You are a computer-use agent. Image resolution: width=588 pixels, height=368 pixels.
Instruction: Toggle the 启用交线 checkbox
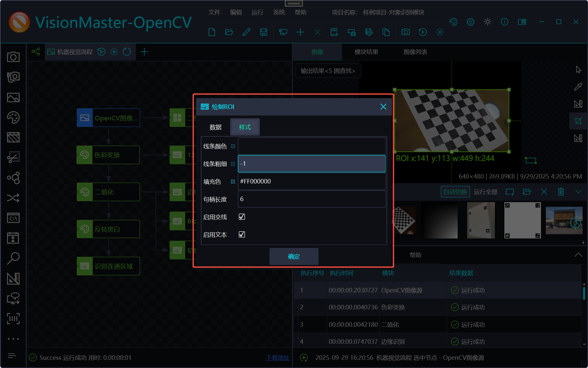pyautogui.click(x=242, y=217)
